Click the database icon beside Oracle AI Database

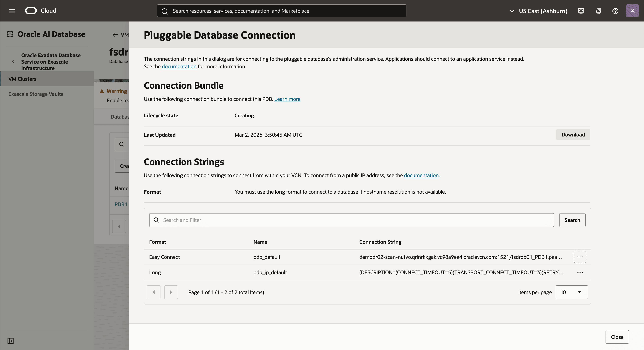pyautogui.click(x=10, y=34)
